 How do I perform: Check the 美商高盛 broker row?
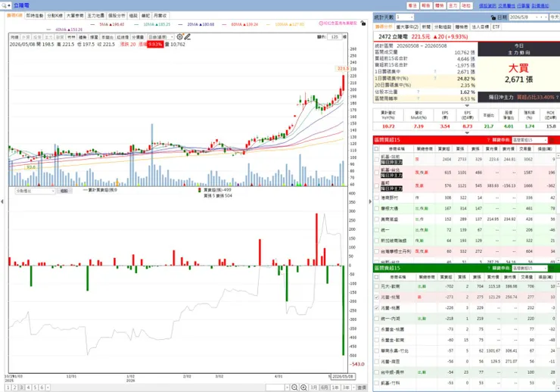click(376, 219)
